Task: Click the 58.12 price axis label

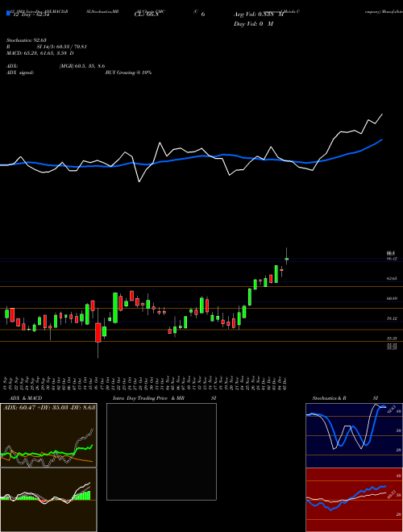Action: click(x=392, y=318)
